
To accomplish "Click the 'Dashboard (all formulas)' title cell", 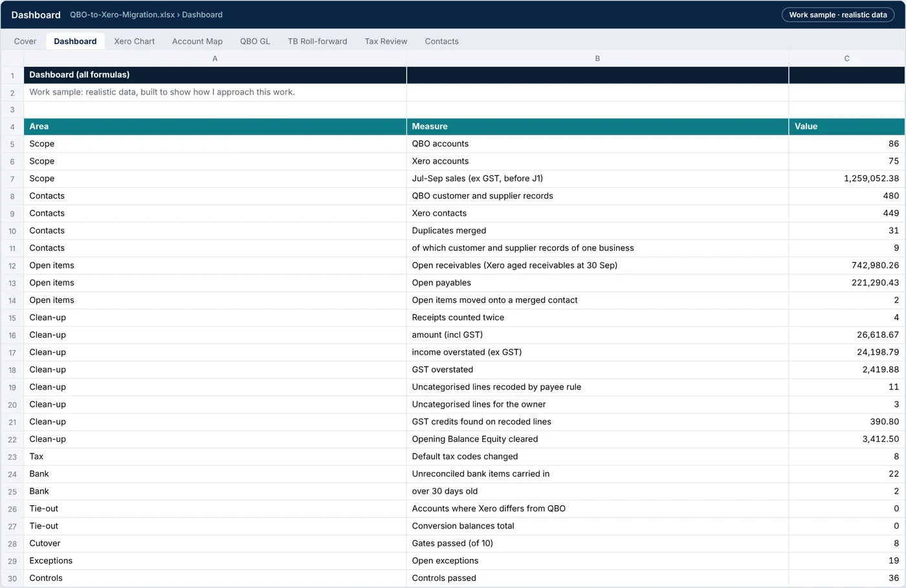I will [x=215, y=75].
